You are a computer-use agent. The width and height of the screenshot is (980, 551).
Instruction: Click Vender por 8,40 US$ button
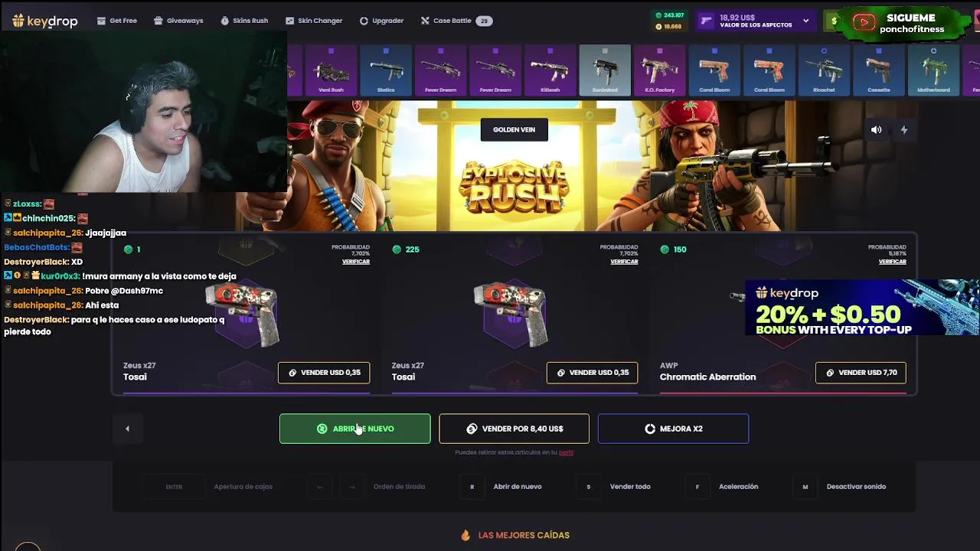(x=514, y=429)
